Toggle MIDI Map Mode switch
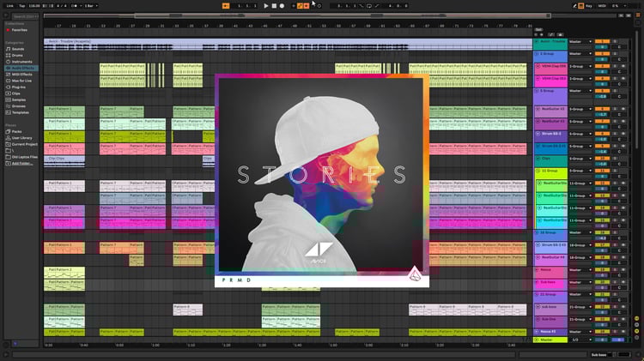 (x=602, y=6)
